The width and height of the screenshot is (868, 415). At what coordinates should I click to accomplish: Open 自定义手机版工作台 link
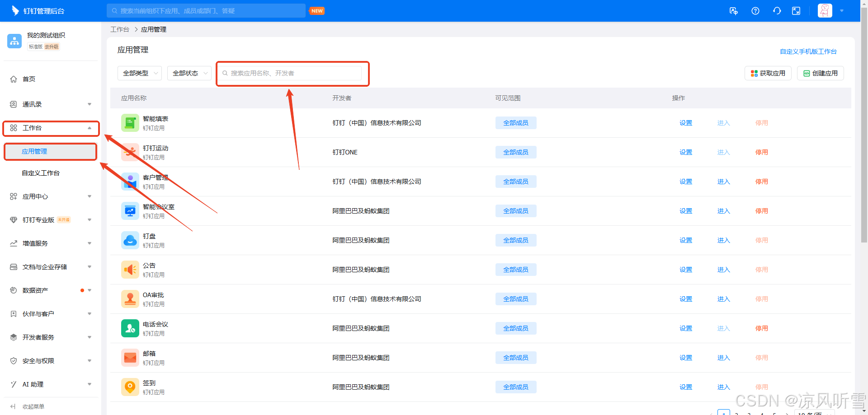[808, 51]
